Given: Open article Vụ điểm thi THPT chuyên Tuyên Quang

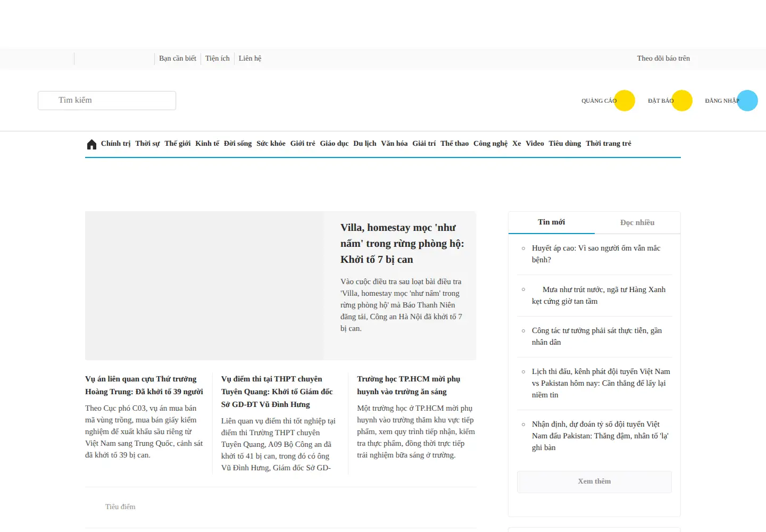Looking at the screenshot, I should coord(277,392).
